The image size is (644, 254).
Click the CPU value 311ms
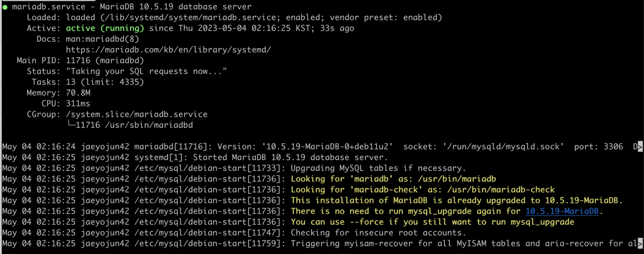(x=78, y=103)
